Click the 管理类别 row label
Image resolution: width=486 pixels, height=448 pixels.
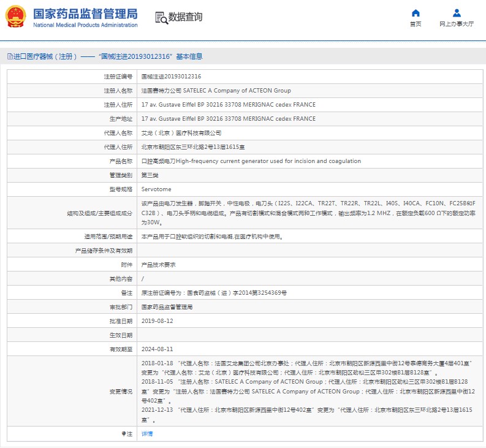pyautogui.click(x=121, y=175)
